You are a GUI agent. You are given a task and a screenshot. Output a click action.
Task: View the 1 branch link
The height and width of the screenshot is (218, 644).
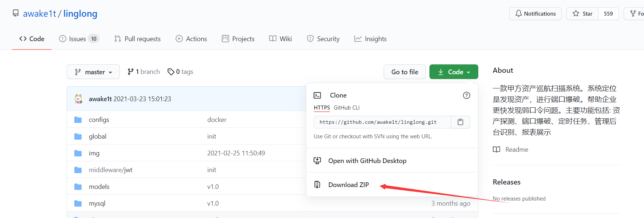click(x=144, y=72)
